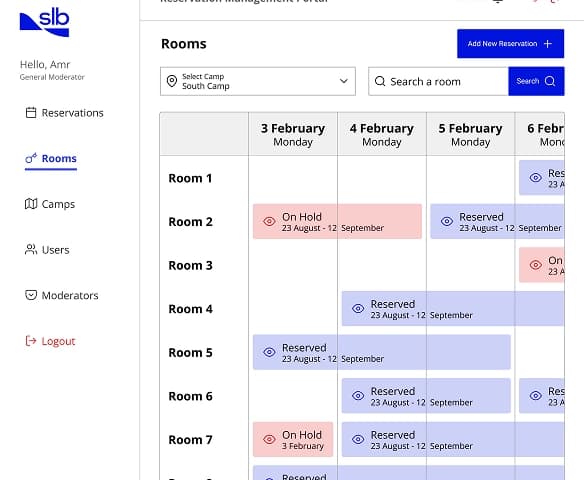View Room 4 Reserved via eye icon
The height and width of the screenshot is (480, 584).
[x=358, y=308]
